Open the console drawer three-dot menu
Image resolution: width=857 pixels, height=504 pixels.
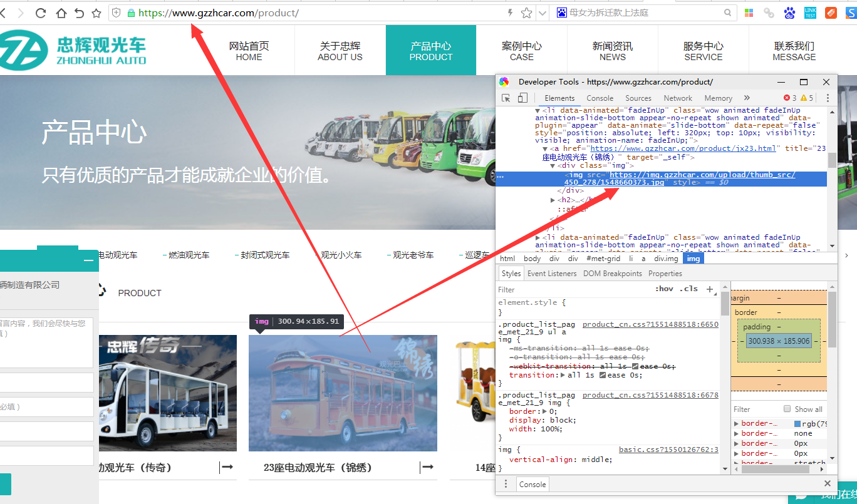pos(506,484)
